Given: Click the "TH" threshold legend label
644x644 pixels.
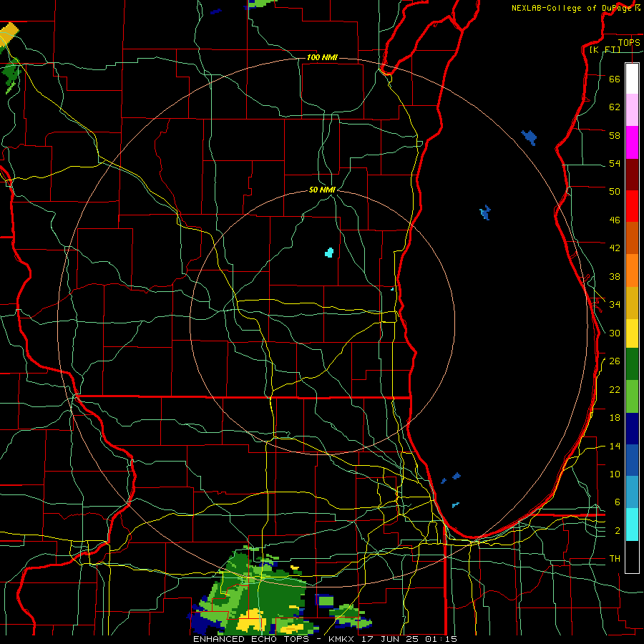Looking at the screenshot, I should coord(615,558).
